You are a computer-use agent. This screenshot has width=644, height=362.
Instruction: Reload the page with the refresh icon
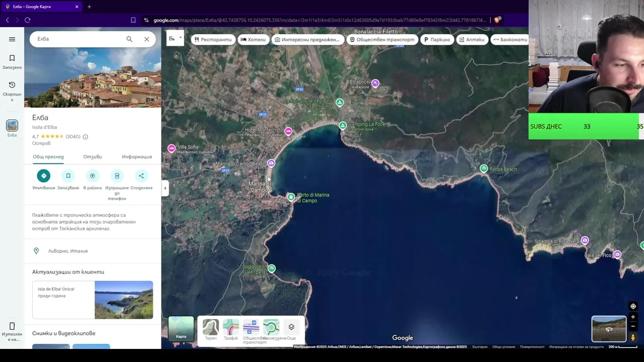(27, 20)
